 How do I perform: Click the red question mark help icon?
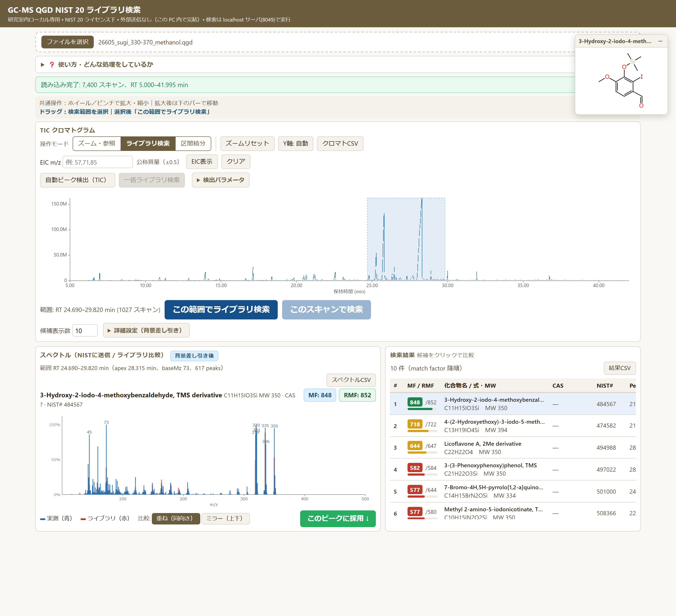(x=52, y=65)
